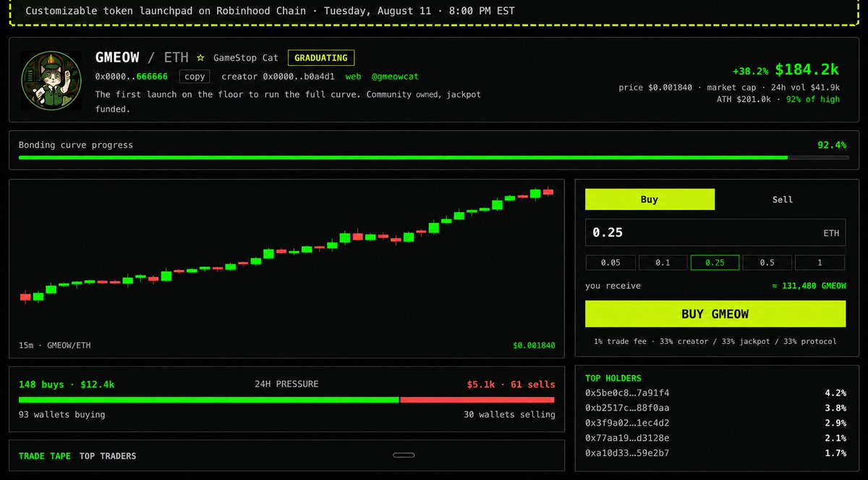This screenshot has width=868, height=480.
Task: Click the $184.2k market cap value
Action: click(x=807, y=70)
